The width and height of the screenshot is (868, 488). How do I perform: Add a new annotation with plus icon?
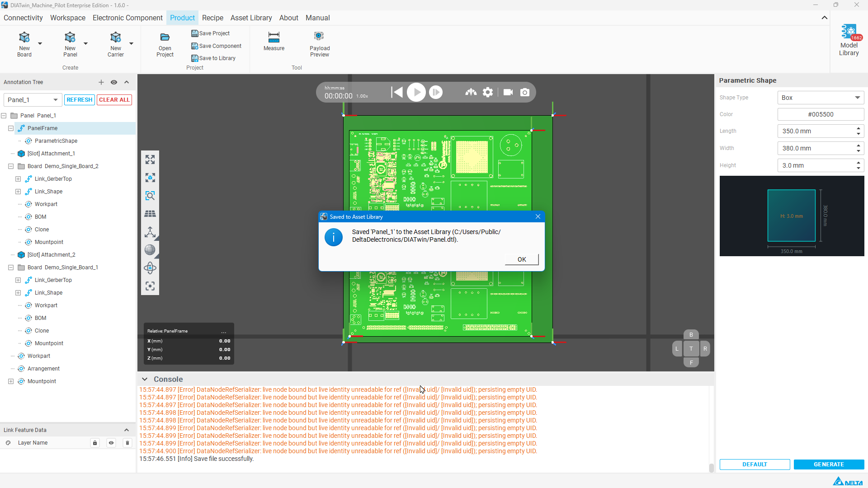tap(101, 82)
